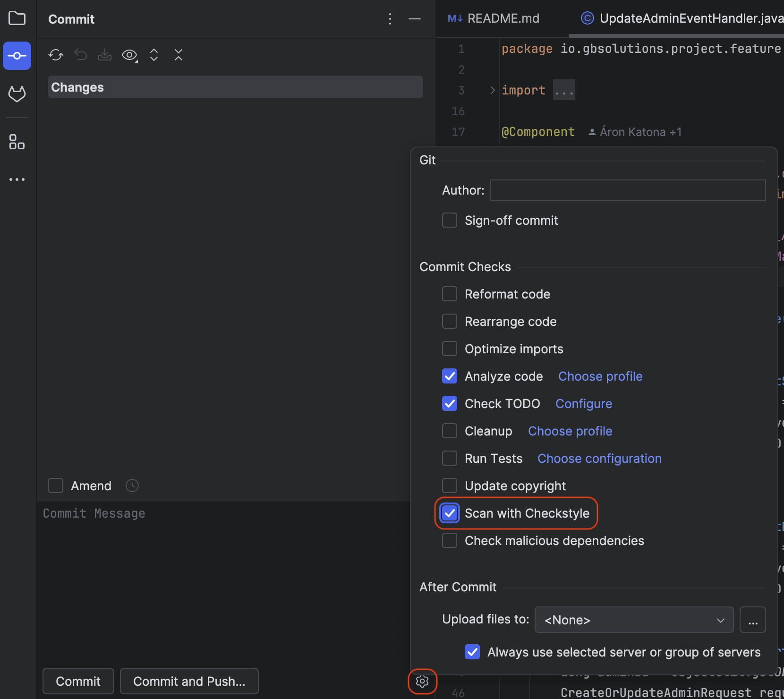Click Áron Katona author annotation
This screenshot has height=699, width=784.
635,132
